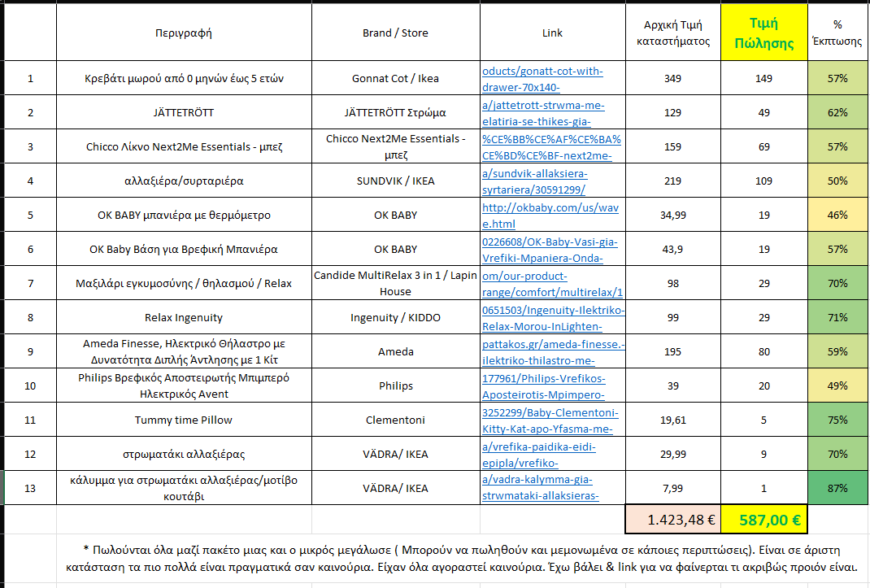Viewport: 870px width, 588px height.
Task: Select the original price cell '34,99'
Action: (673, 215)
